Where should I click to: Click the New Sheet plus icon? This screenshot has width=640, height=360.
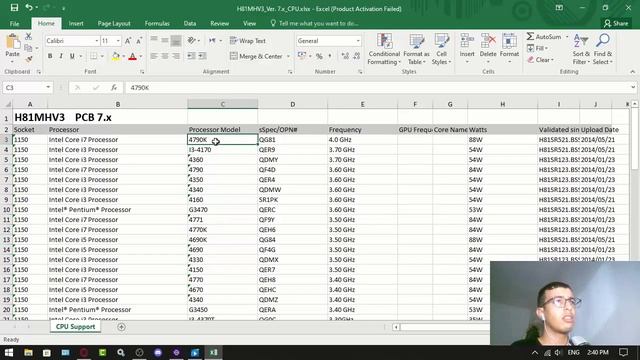(121, 327)
